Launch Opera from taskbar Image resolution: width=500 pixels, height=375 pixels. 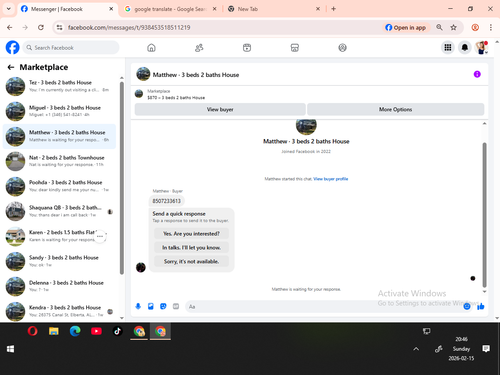(x=32, y=331)
